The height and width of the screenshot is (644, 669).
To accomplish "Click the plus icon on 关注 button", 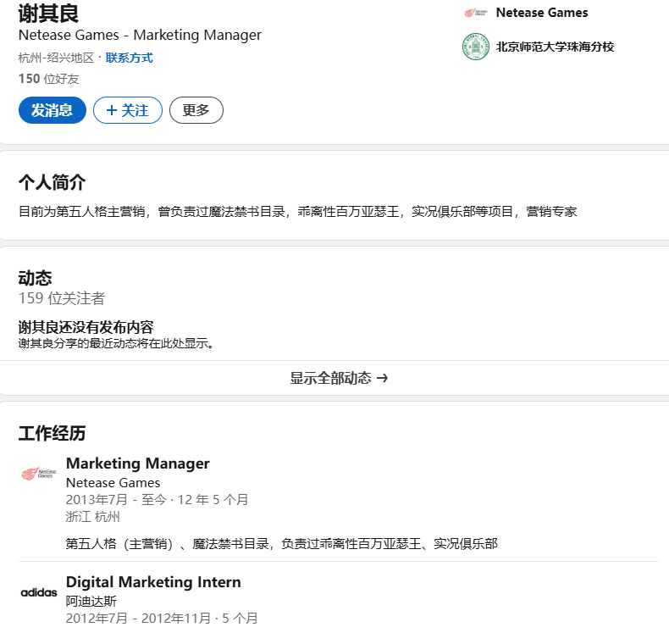I will pos(111,110).
